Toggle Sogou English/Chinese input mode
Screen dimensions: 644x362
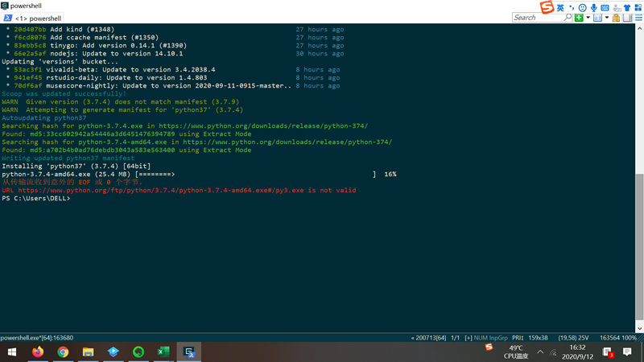[x=560, y=8]
